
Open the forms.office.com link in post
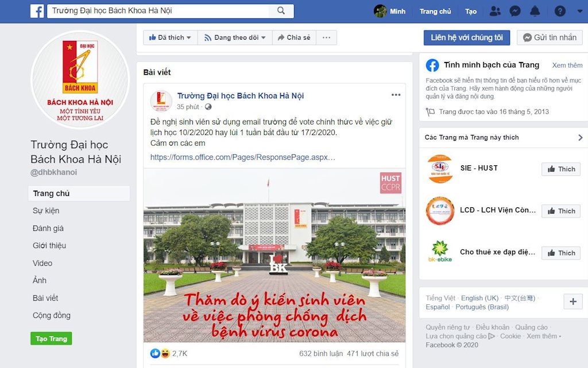pos(242,157)
